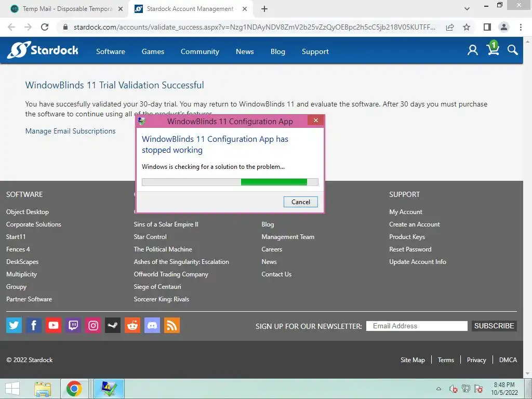Bookmark this page with star icon

[467, 27]
